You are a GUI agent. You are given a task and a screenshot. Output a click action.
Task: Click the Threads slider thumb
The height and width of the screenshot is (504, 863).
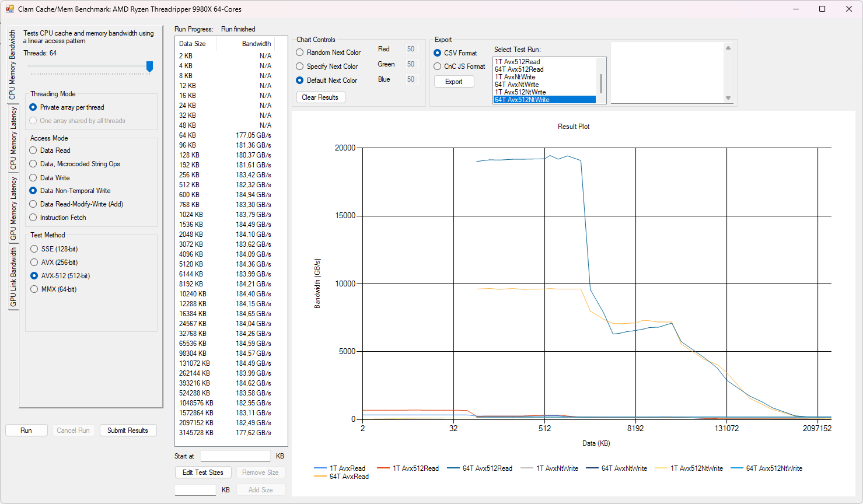point(149,66)
